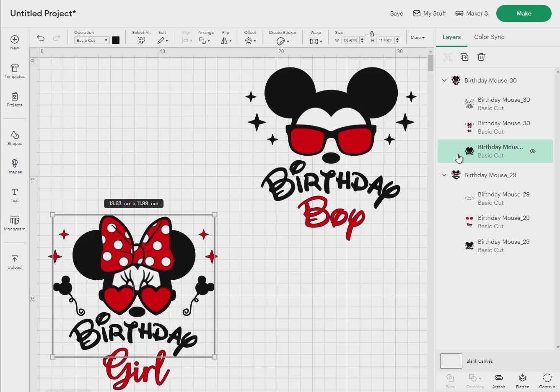Switch to the Layers tab
Viewport: 560px width, 392px height.
click(451, 37)
